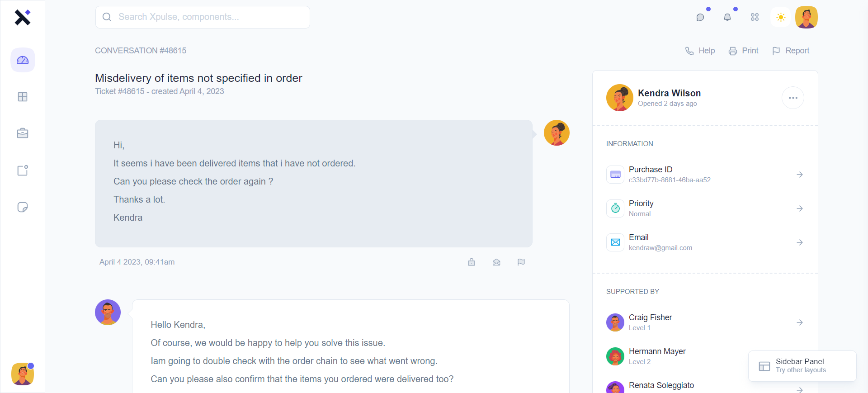The width and height of the screenshot is (868, 393).
Task: Click the grid layout sidebar icon
Action: [x=23, y=97]
